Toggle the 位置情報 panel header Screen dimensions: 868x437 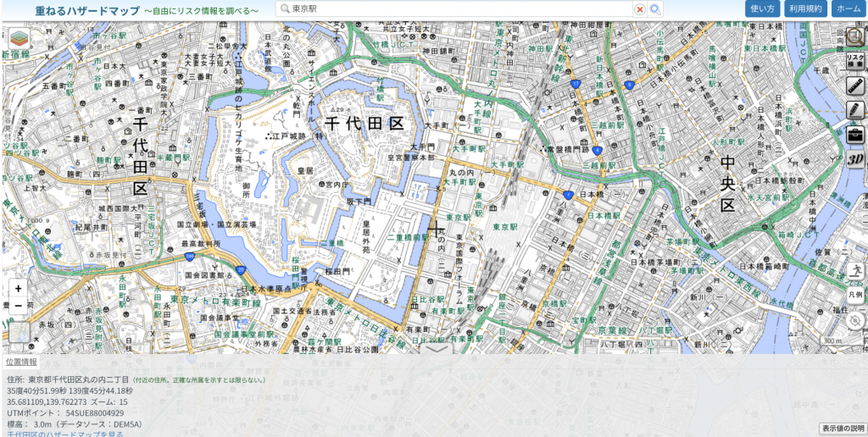[x=22, y=362]
